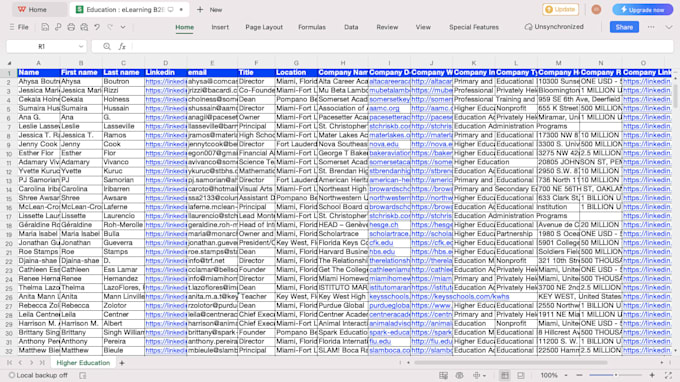Click the worksheet table icon in status bar
The width and height of the screenshot is (680, 382).
pyautogui.click(x=443, y=375)
